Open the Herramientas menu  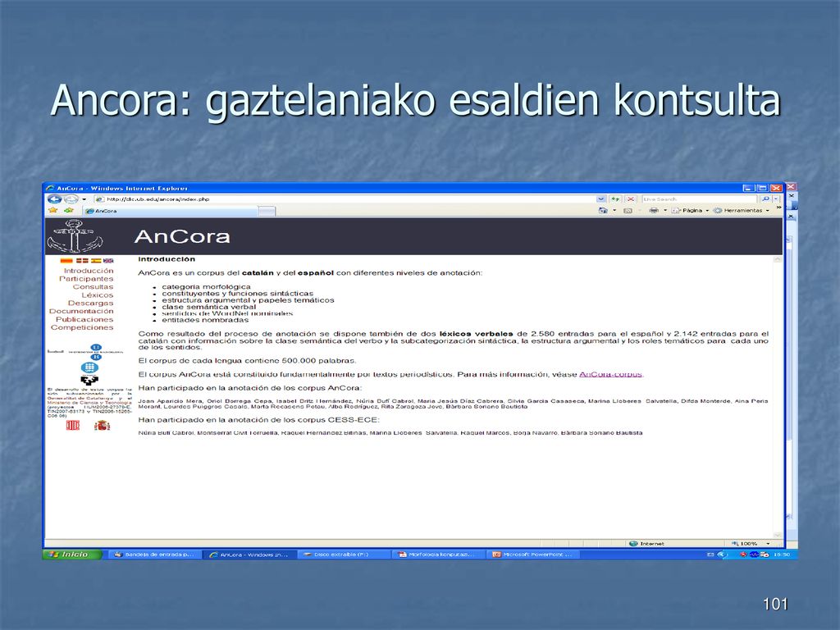point(742,211)
